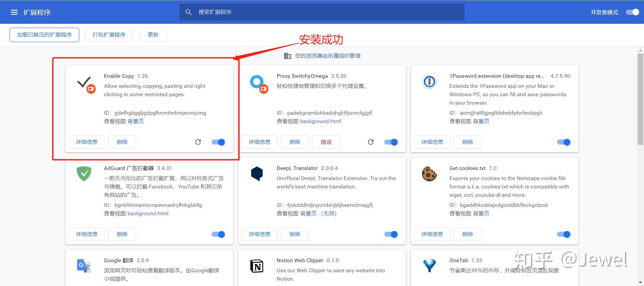Click the 1Password extension icon
This screenshot has height=286, width=644.
tap(429, 81)
